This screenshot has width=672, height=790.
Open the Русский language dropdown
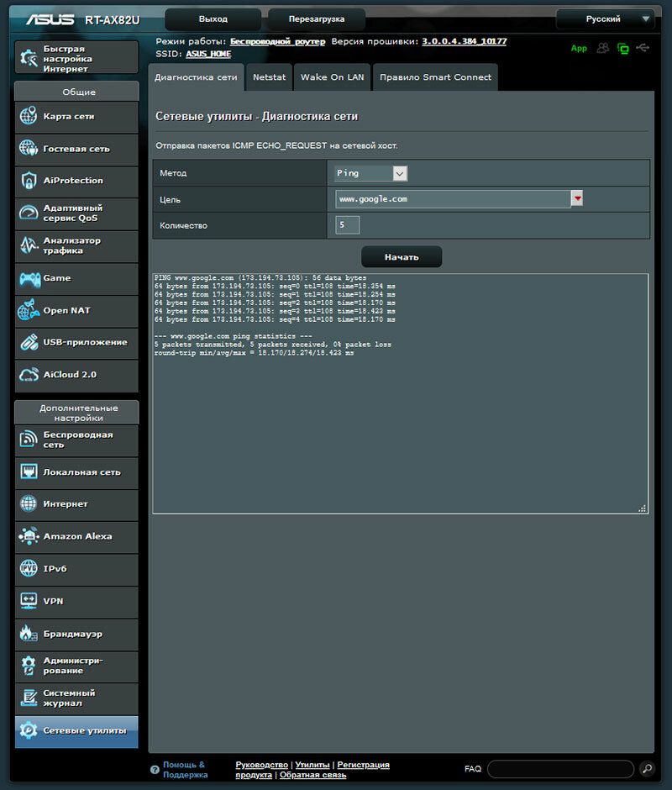606,19
